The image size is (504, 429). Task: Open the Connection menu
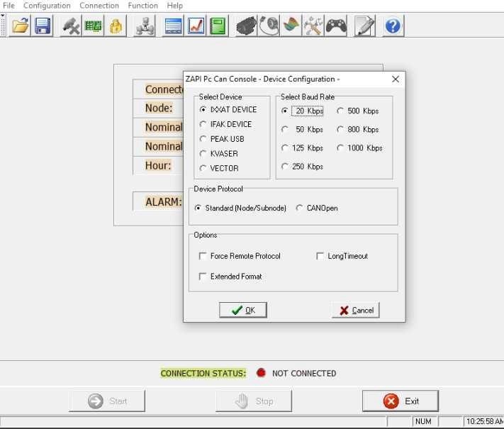(x=99, y=6)
